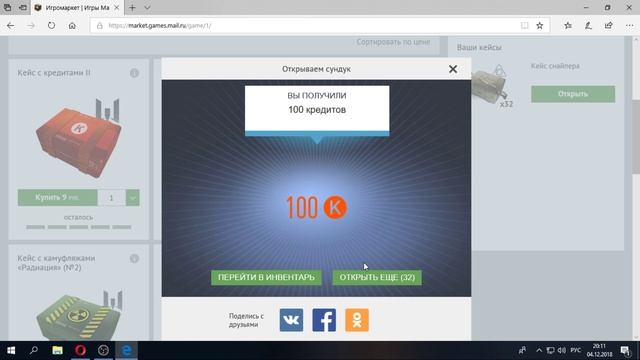Click the Ваши кейсы heading

point(479,48)
